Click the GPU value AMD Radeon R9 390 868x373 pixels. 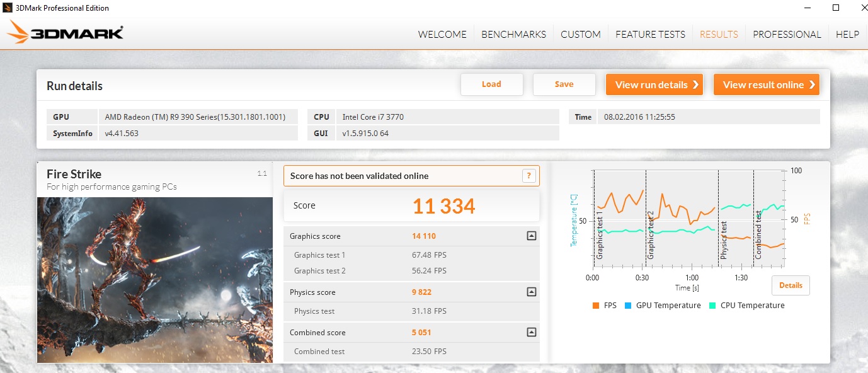tap(195, 117)
